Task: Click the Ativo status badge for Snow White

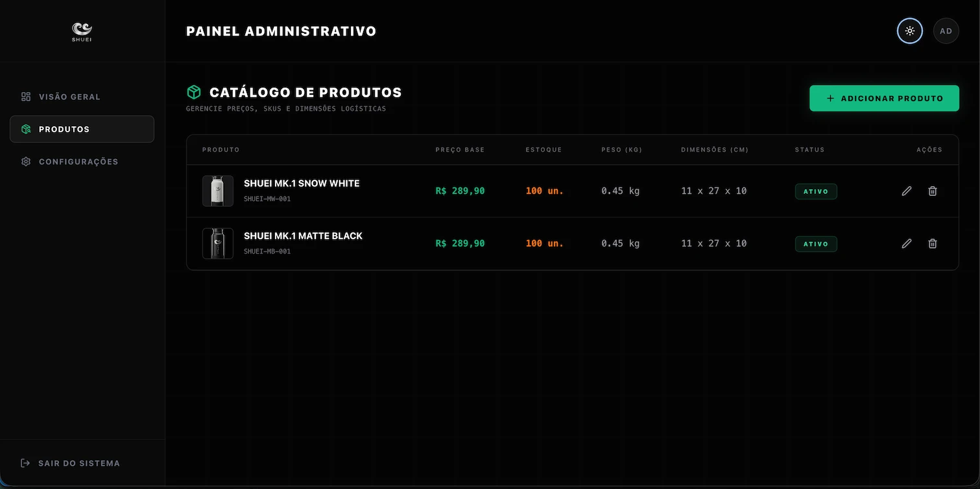Action: [816, 191]
